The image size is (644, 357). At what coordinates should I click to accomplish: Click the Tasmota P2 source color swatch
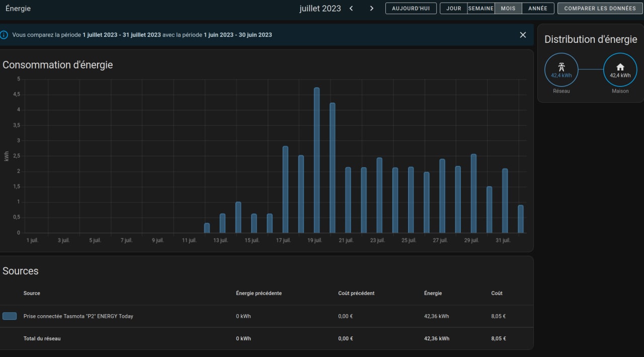[10, 316]
